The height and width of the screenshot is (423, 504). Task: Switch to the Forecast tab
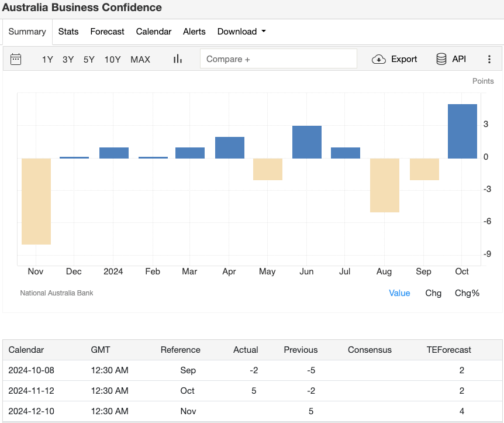pos(107,32)
